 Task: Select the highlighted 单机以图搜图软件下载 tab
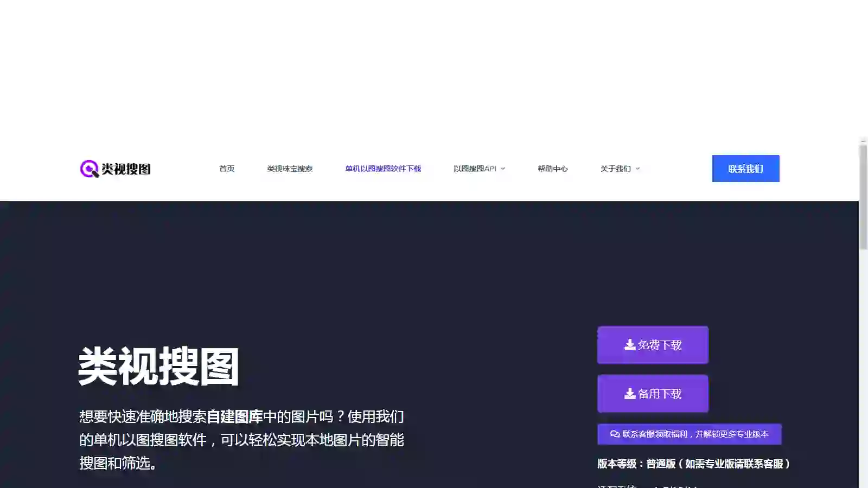[382, 169]
